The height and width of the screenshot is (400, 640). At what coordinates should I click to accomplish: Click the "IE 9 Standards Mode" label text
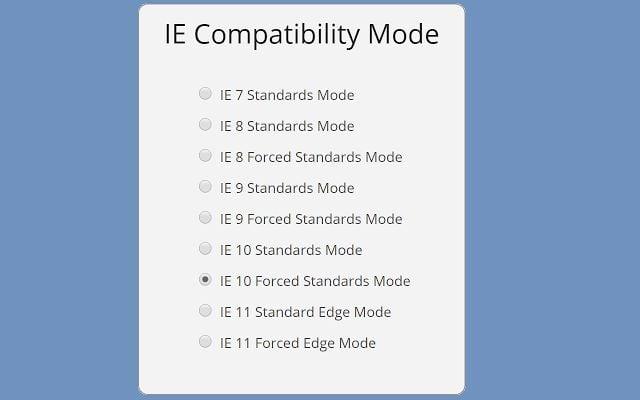pyautogui.click(x=287, y=188)
